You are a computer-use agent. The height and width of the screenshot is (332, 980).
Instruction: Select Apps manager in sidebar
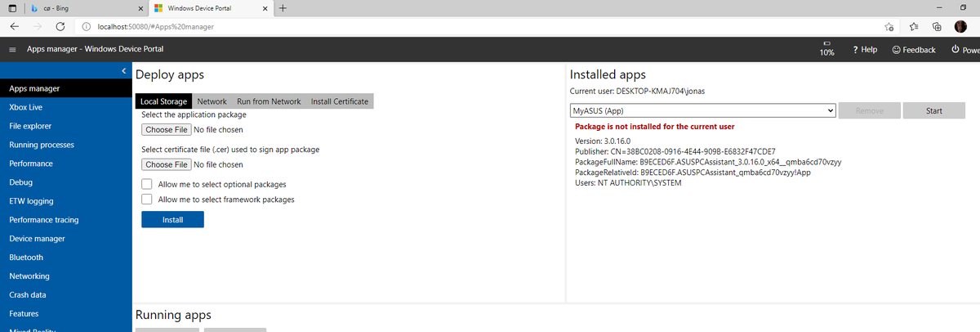(66, 88)
